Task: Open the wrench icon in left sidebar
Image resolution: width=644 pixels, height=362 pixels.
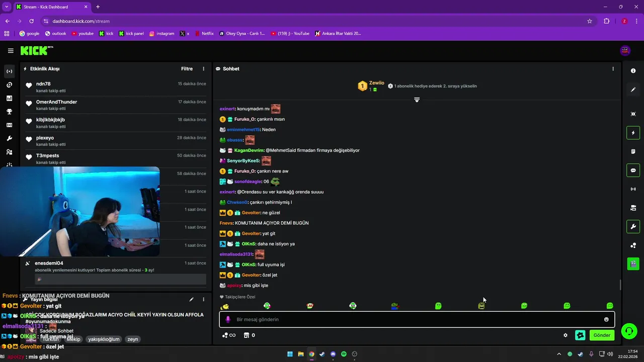Action: click(x=9, y=138)
